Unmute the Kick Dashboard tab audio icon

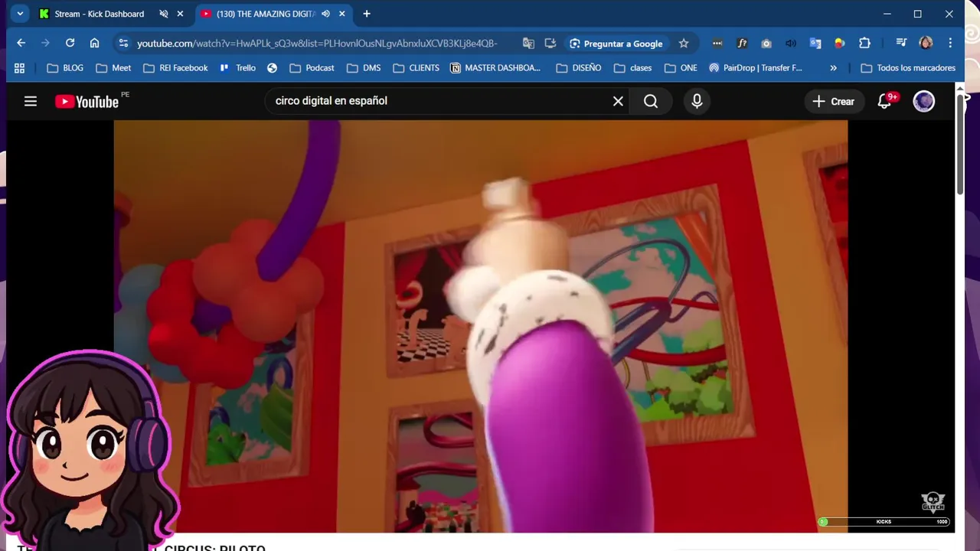click(163, 14)
